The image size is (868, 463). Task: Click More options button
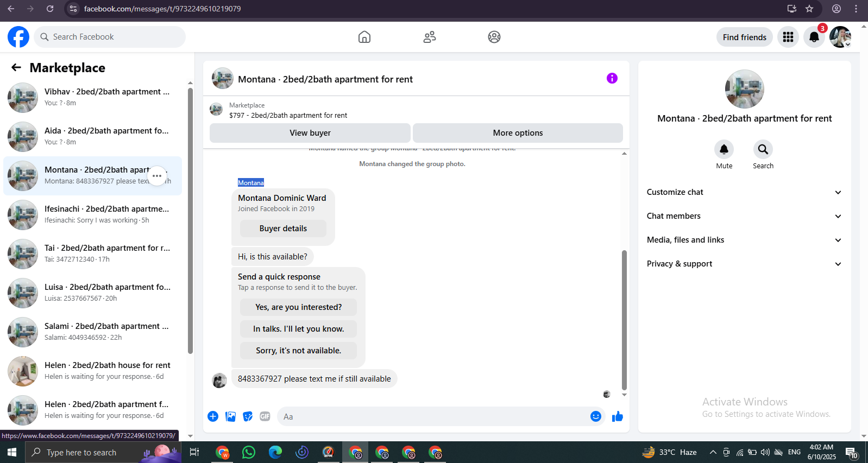point(518,133)
